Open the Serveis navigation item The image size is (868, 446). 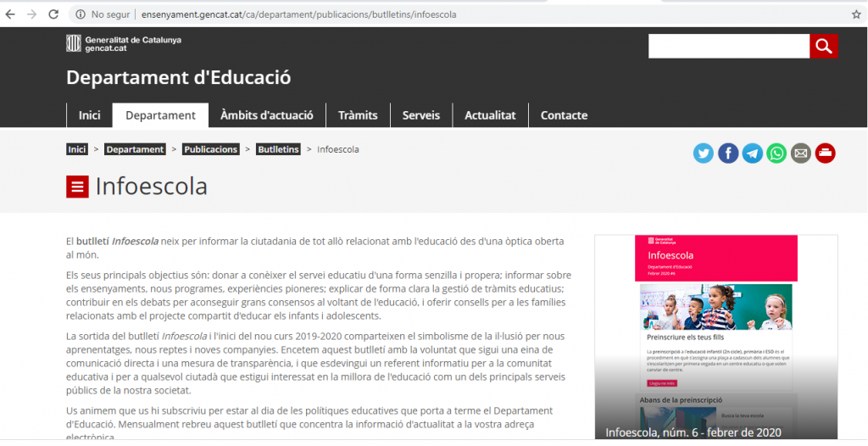click(x=421, y=115)
